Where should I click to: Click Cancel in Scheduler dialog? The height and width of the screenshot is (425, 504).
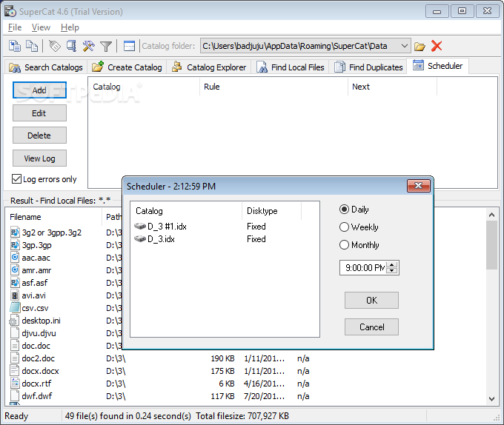point(371,327)
